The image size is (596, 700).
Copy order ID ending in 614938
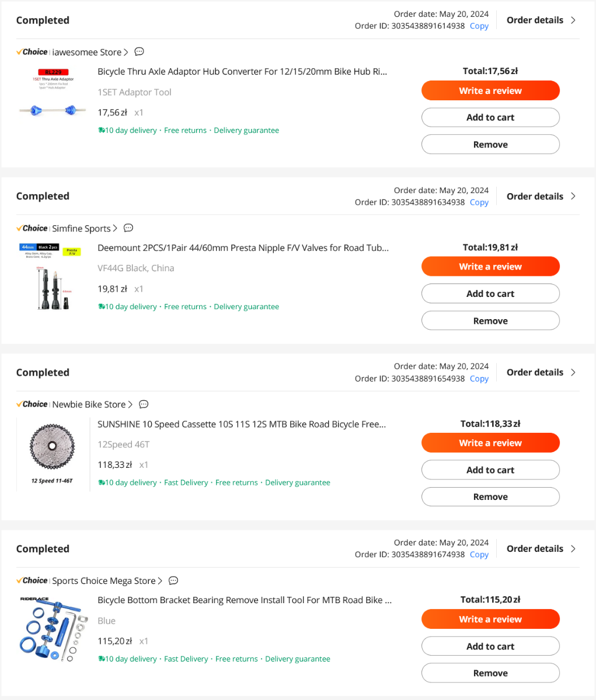click(479, 26)
